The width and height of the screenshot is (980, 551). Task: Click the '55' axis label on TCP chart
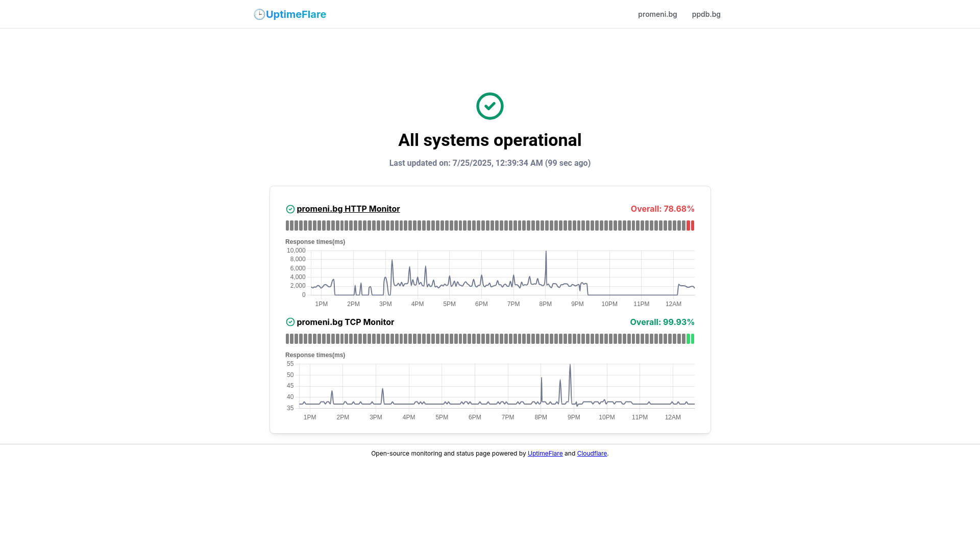coord(290,364)
